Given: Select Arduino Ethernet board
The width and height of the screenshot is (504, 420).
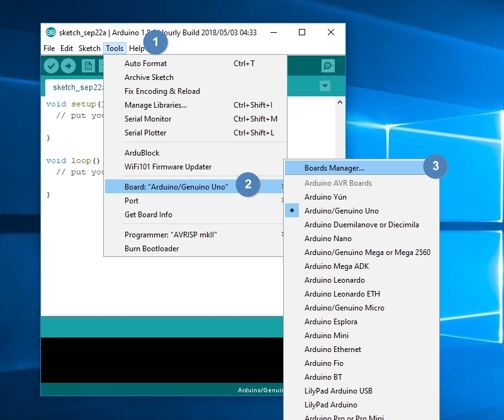Looking at the screenshot, I should click(x=362, y=349).
